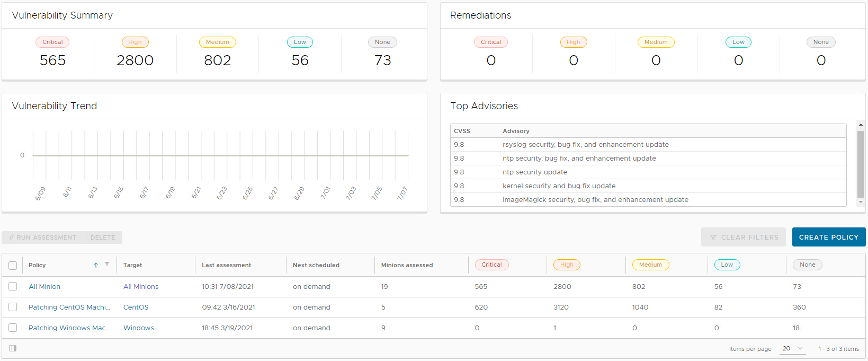Click 1 - 3 of 3 items text
This screenshot has width=868, height=361.
[838, 349]
